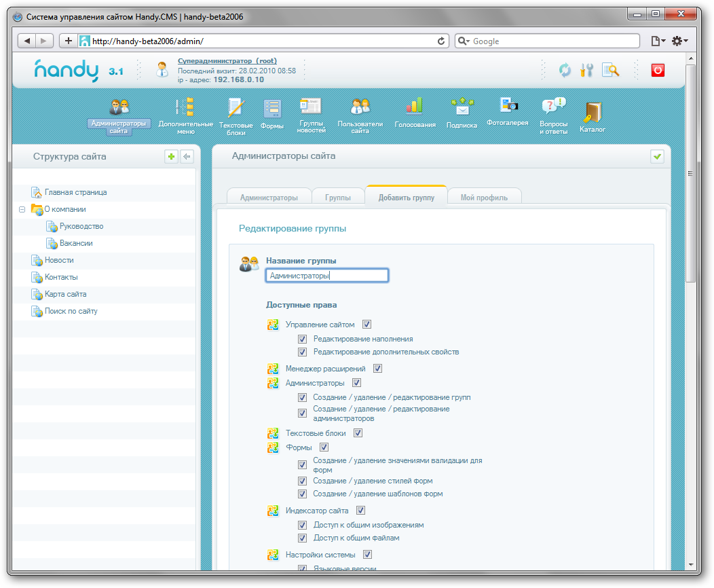This screenshot has width=714, height=588.
Task: Switch to the Администраторы tab
Action: pyautogui.click(x=269, y=198)
